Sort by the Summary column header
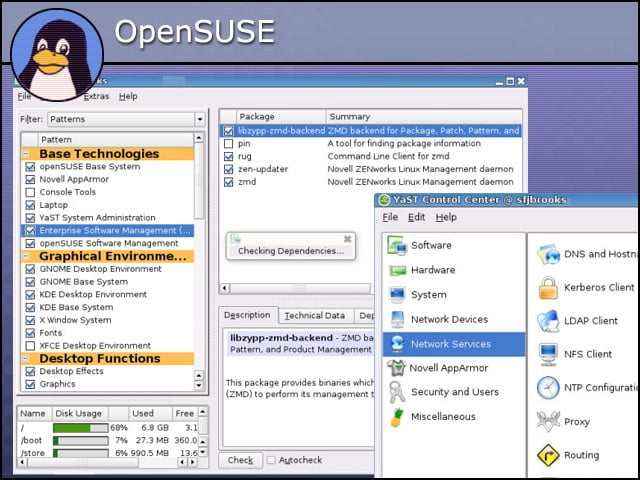Image resolution: width=640 pixels, height=480 pixels. click(x=424, y=117)
